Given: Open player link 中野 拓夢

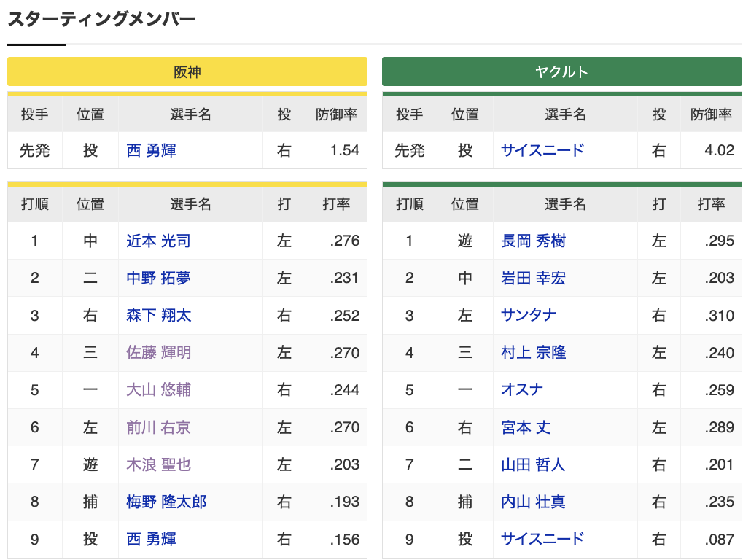Looking at the screenshot, I should click(158, 278).
